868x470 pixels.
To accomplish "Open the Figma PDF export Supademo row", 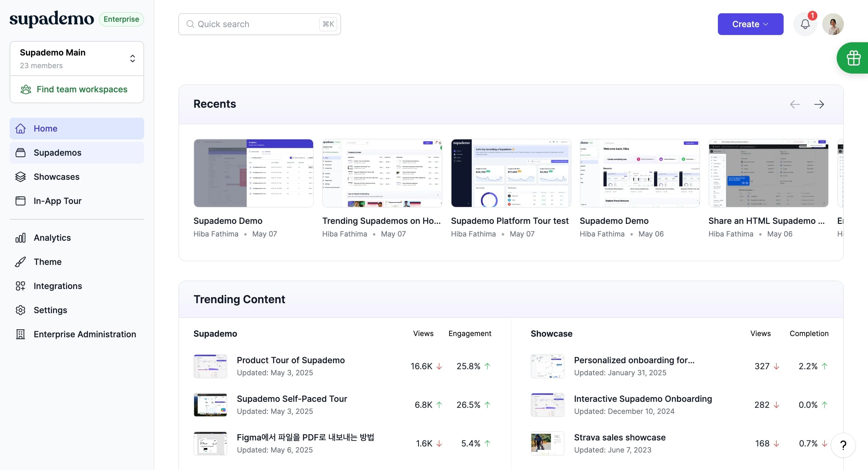I will pyautogui.click(x=342, y=443).
